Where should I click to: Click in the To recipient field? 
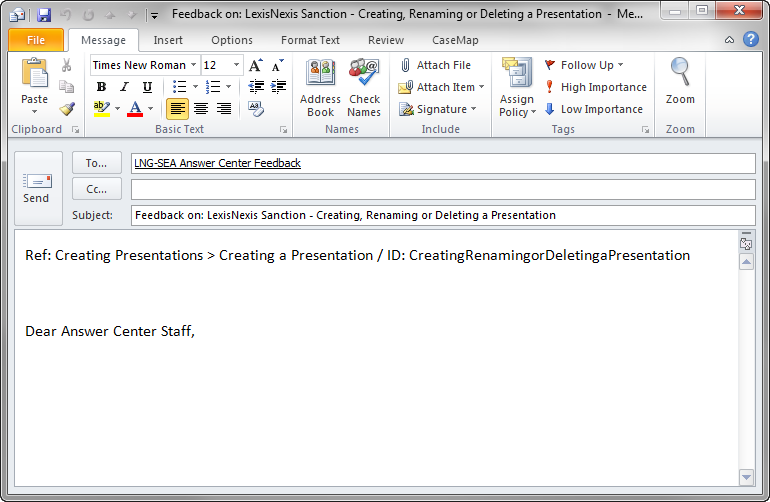(443, 163)
